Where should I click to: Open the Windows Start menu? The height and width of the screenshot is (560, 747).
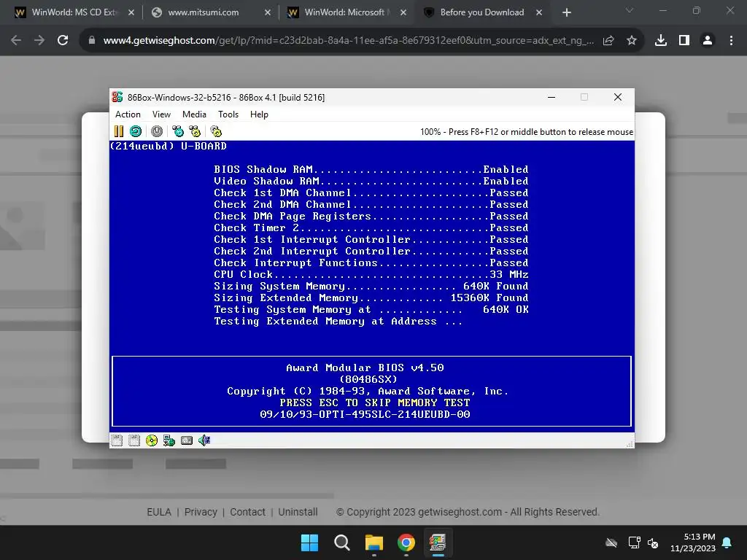309,542
